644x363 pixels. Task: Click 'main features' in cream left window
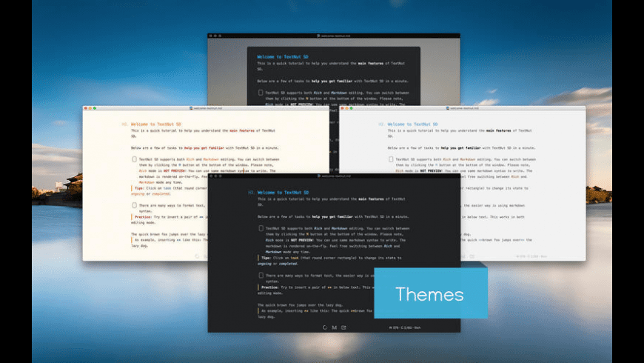242,130
